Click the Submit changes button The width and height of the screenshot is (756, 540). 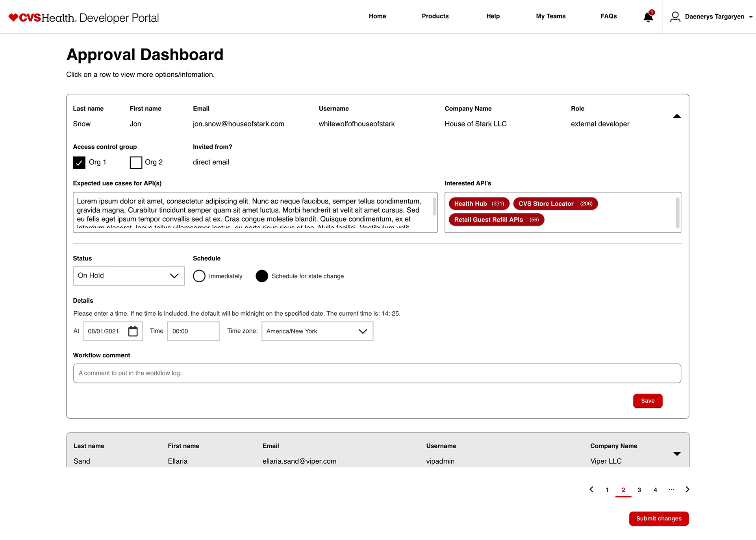(x=659, y=518)
